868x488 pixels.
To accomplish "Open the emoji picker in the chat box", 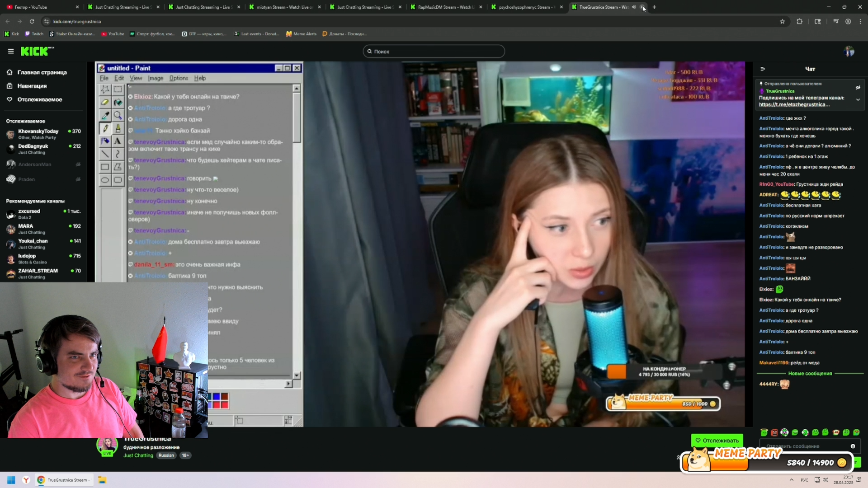I will [853, 446].
